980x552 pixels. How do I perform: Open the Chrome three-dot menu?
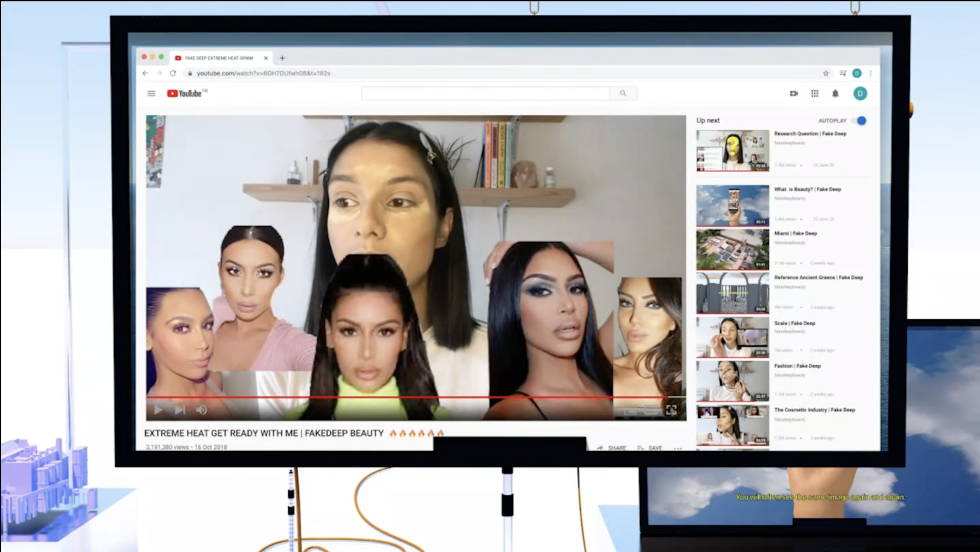[x=871, y=73]
